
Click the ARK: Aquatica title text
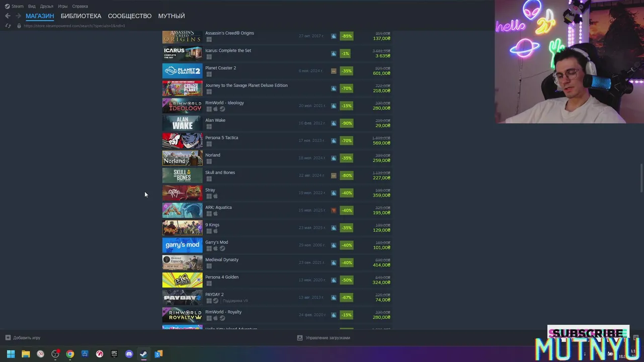tap(218, 207)
